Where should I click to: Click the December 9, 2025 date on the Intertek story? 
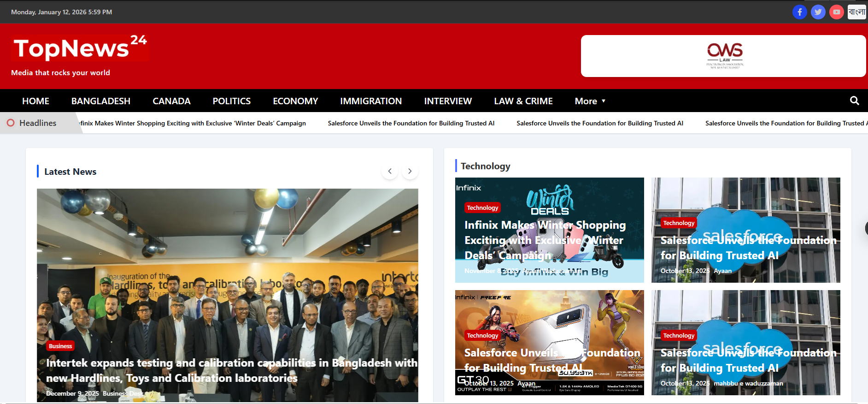(x=72, y=393)
